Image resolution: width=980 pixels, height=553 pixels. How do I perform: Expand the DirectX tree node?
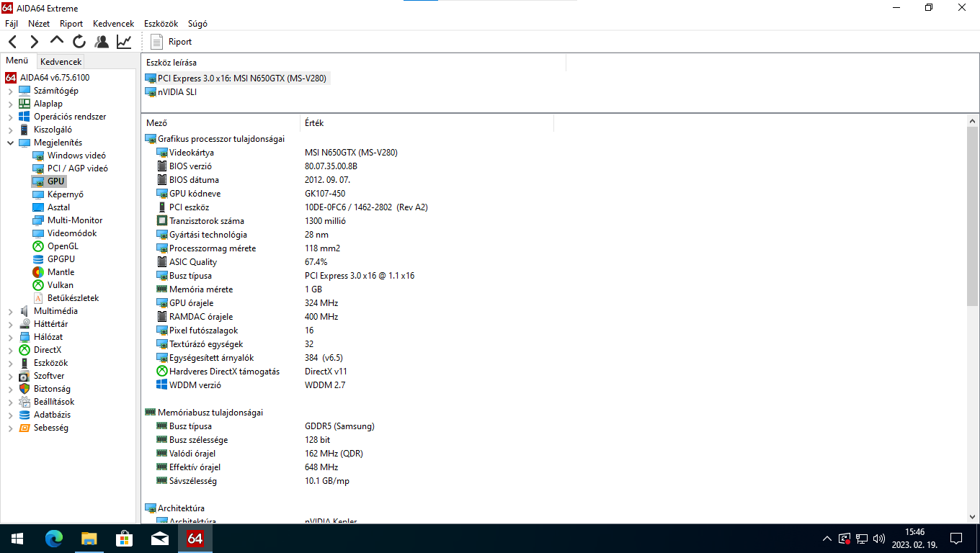pos(11,350)
